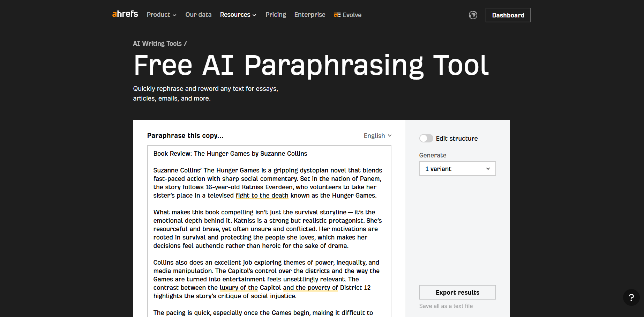Open the help question mark button
The image size is (644, 317).
pos(631,297)
